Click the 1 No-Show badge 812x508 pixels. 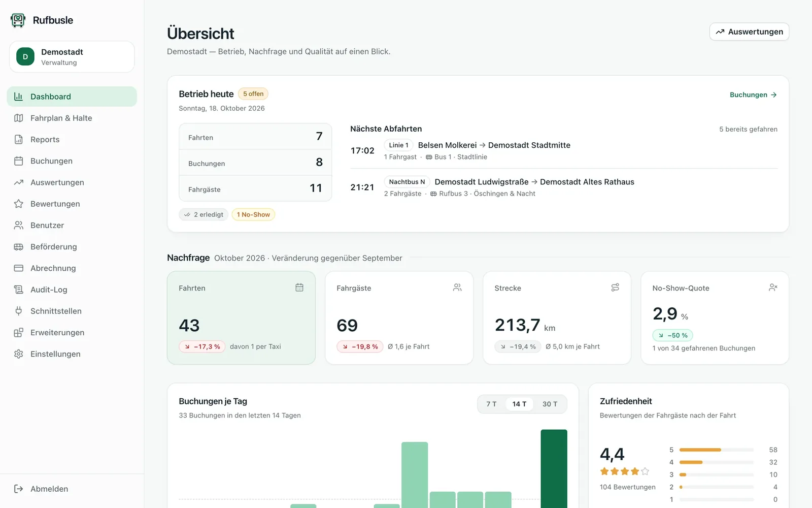(x=253, y=214)
